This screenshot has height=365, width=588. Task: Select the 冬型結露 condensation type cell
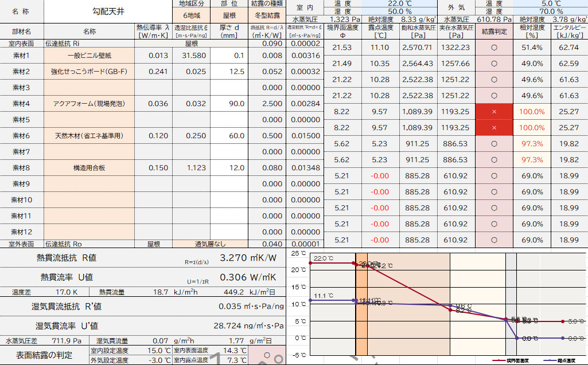click(x=267, y=17)
